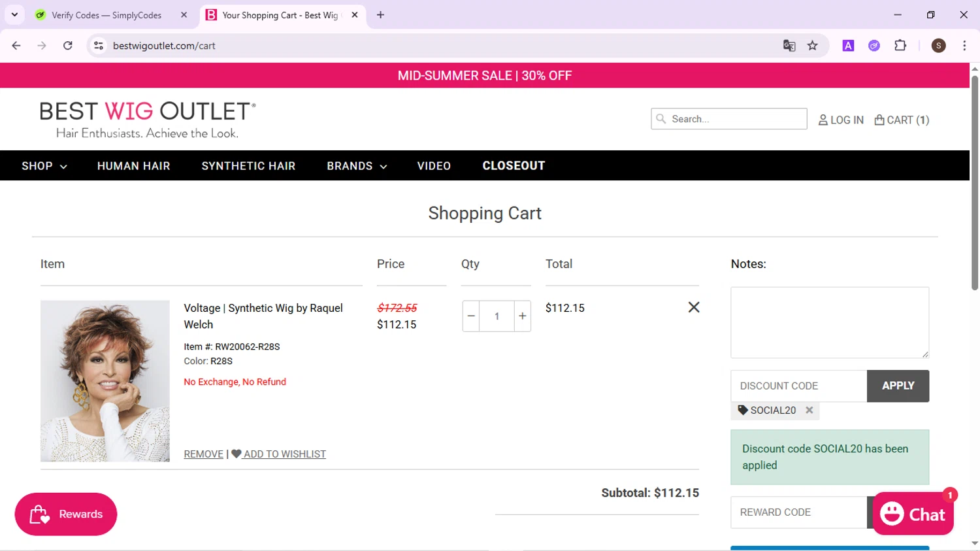Open the CLOSEOUT menu item
980x551 pixels.
pos(514,166)
